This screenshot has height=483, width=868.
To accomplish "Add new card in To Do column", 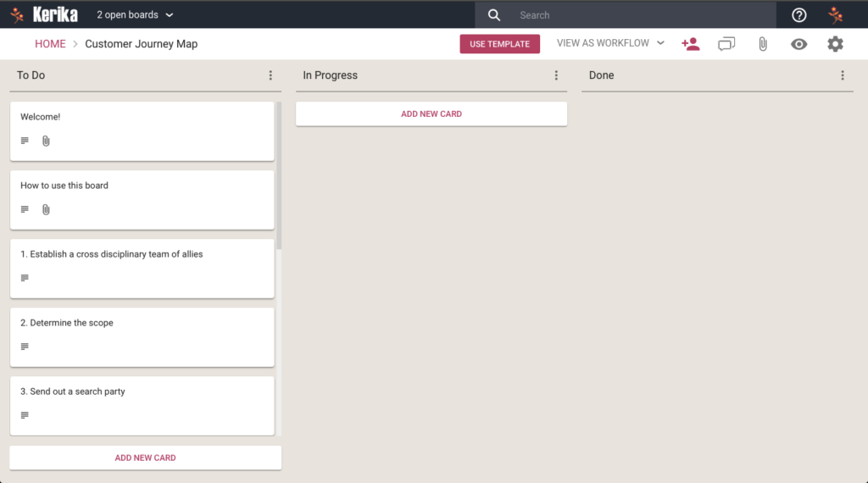I will (145, 458).
